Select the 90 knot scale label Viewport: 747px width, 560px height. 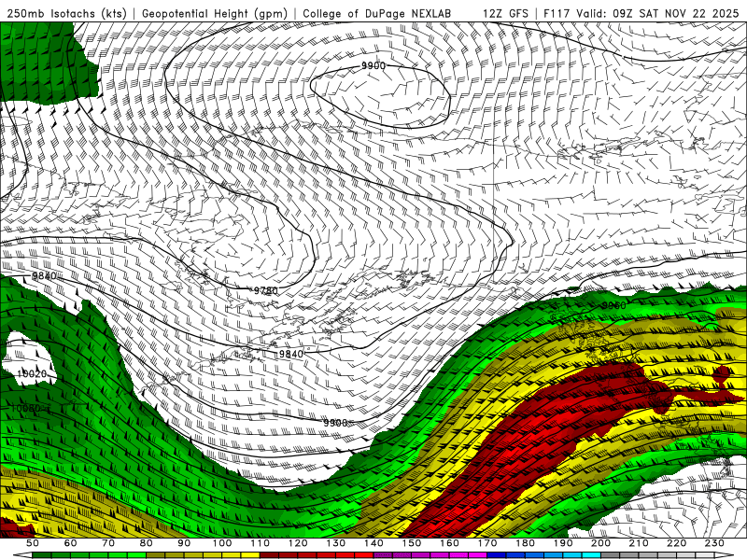pyautogui.click(x=184, y=543)
